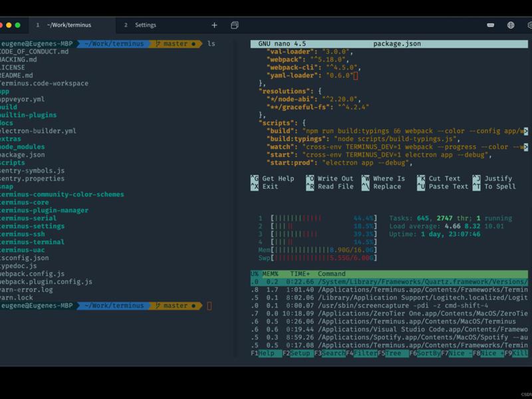Click F7 Nice - in htop footer
The height and width of the screenshot is (399, 532).
tap(457, 353)
